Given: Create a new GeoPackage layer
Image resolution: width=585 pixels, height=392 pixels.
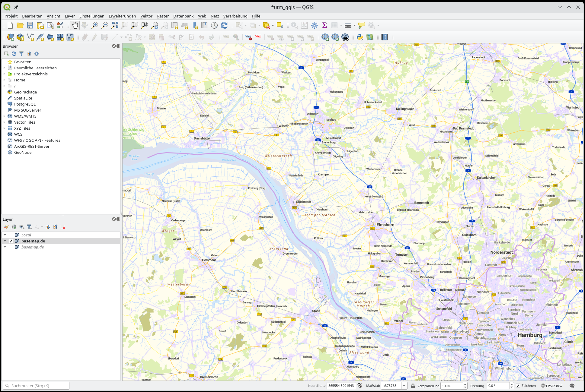Looking at the screenshot, I should [x=20, y=37].
